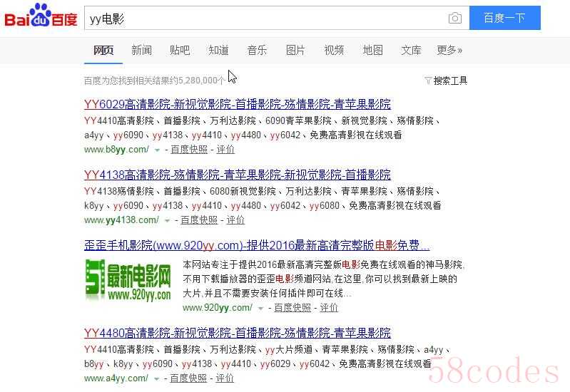Open 百度快照 for www.920yy.com result
The height and width of the screenshot is (392, 570).
(x=292, y=308)
